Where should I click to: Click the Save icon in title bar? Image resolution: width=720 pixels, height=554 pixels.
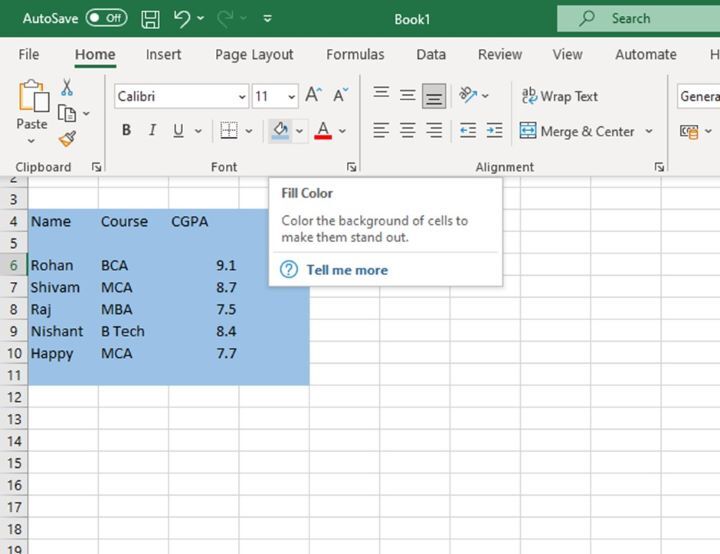(x=150, y=18)
